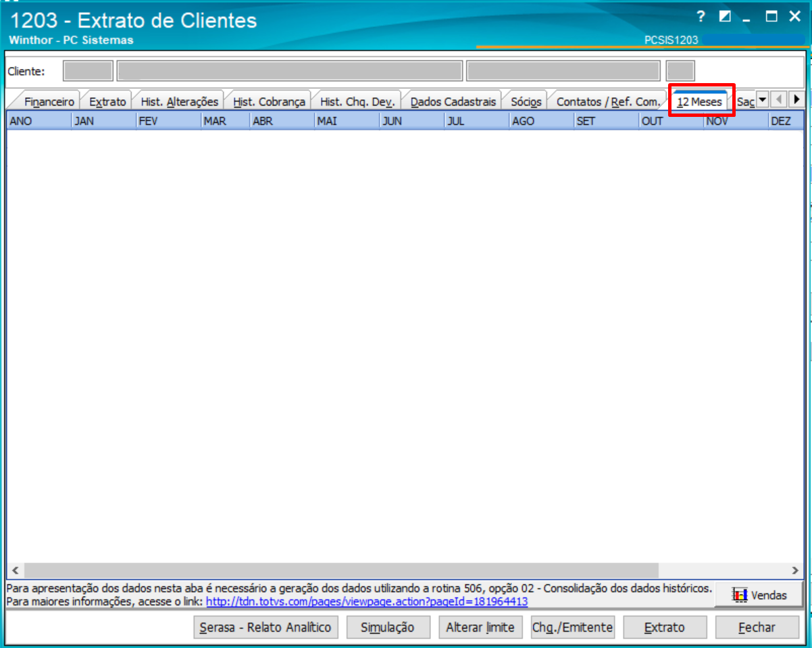The height and width of the screenshot is (648, 812).
Task: Click the third Cliente field
Action: (x=563, y=71)
